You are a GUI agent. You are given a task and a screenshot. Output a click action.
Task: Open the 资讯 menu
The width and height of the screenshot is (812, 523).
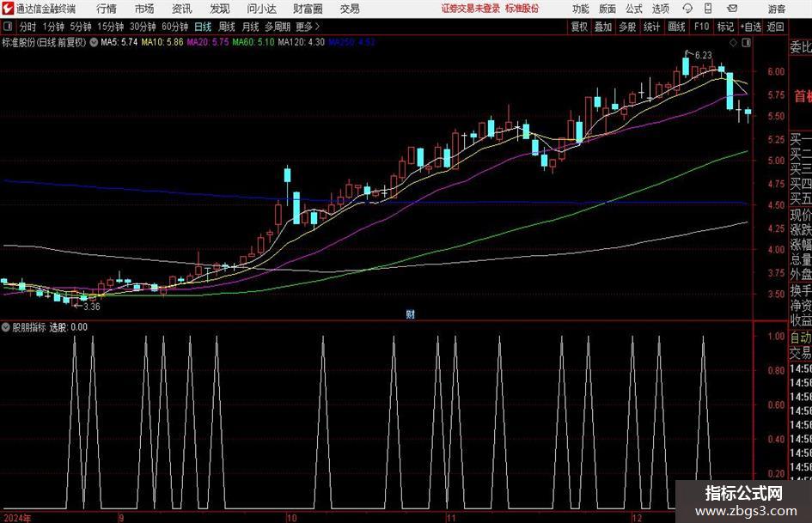(x=182, y=9)
